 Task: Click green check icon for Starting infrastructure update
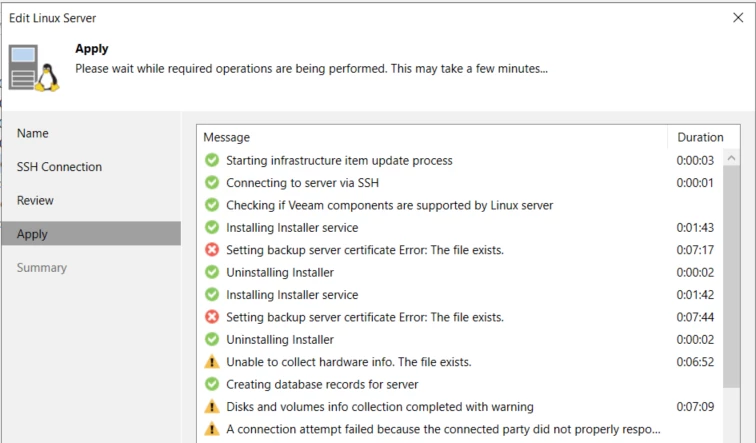211,160
